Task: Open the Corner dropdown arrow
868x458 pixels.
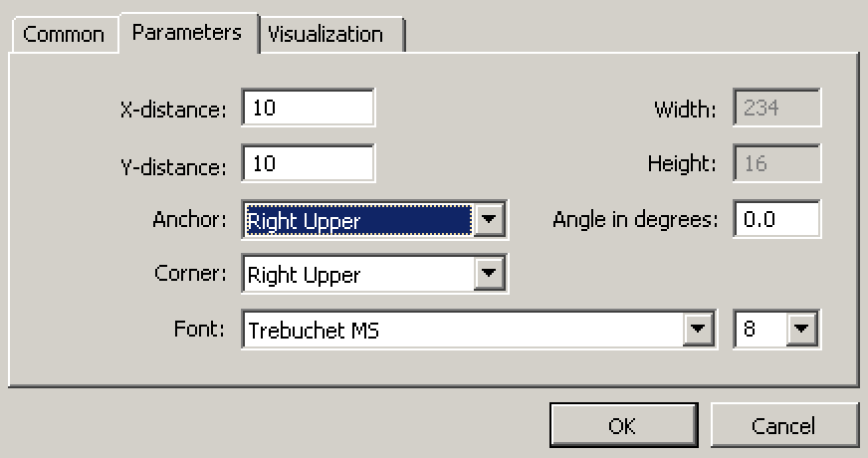Action: (x=489, y=274)
